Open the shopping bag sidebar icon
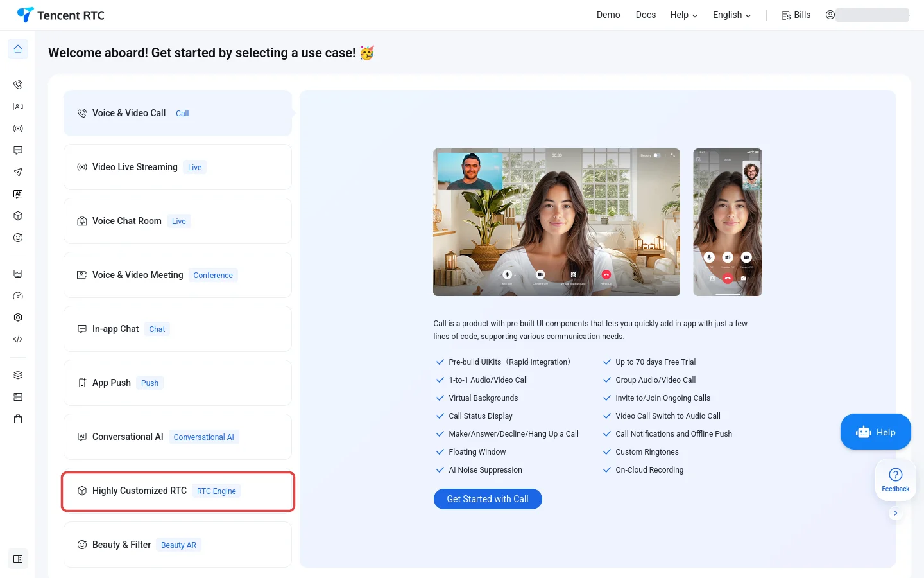924x578 pixels. click(x=18, y=419)
